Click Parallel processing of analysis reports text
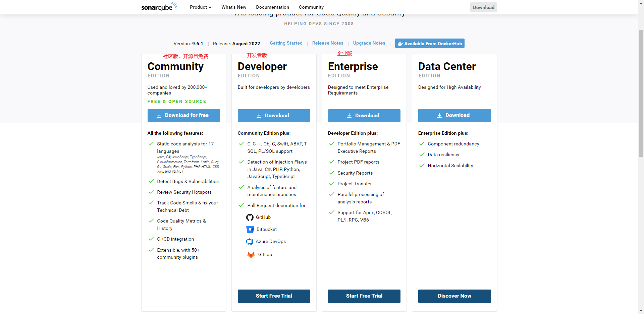 coord(361,198)
